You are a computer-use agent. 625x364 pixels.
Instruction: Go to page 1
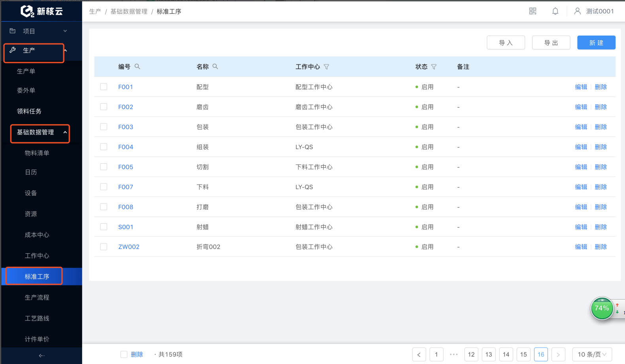pyautogui.click(x=436, y=355)
